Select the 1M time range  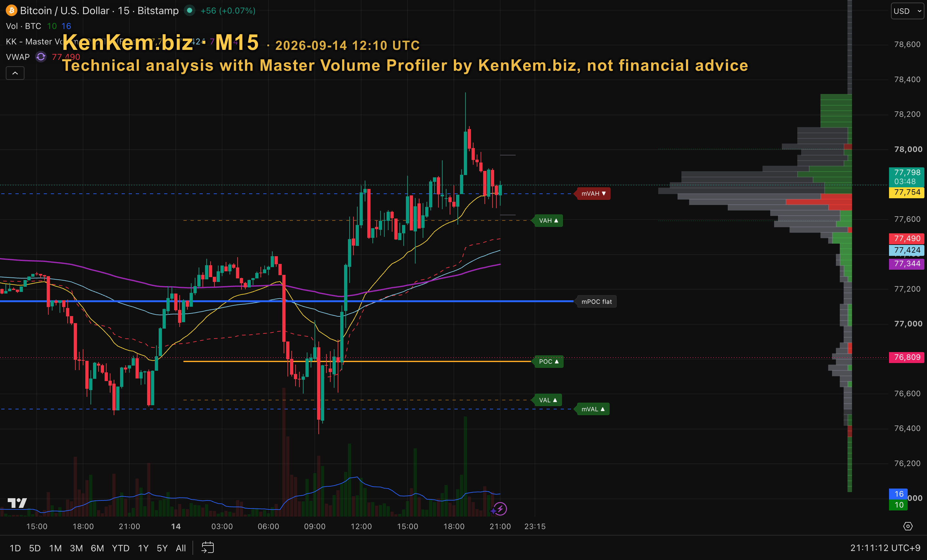coord(55,548)
